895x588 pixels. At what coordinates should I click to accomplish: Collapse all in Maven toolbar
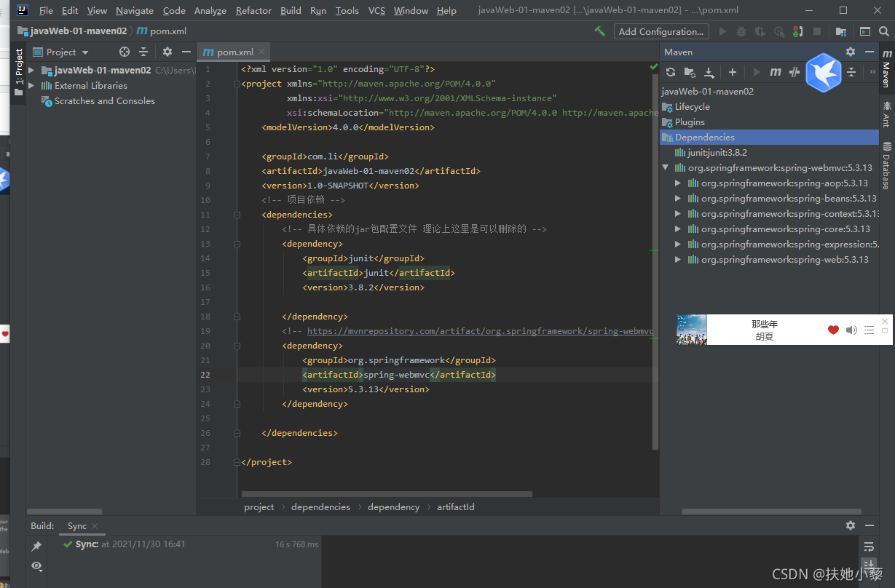pos(851,72)
